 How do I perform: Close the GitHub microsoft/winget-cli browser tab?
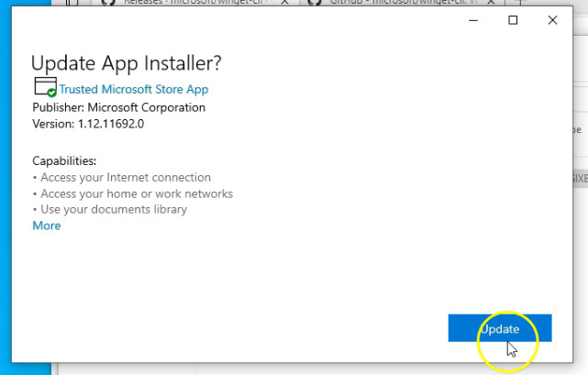point(492,2)
